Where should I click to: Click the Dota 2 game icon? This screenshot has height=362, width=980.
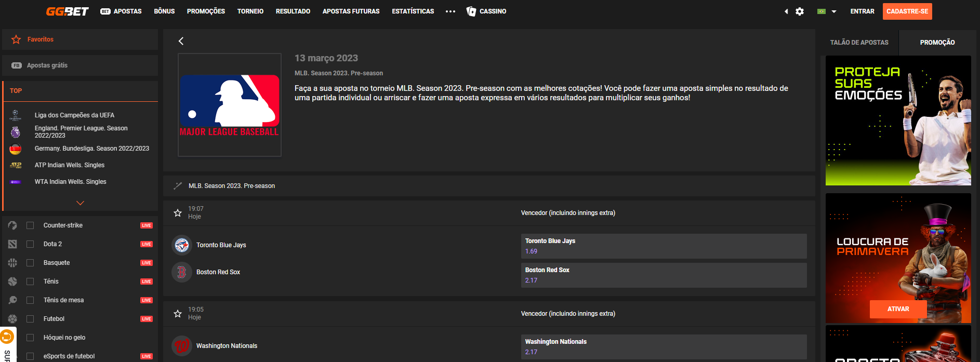(x=12, y=244)
